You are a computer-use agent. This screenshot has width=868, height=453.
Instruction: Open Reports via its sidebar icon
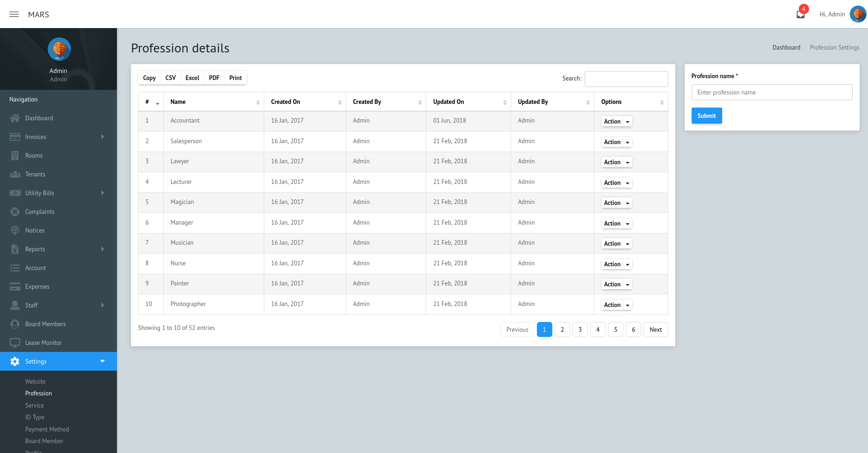coord(14,249)
